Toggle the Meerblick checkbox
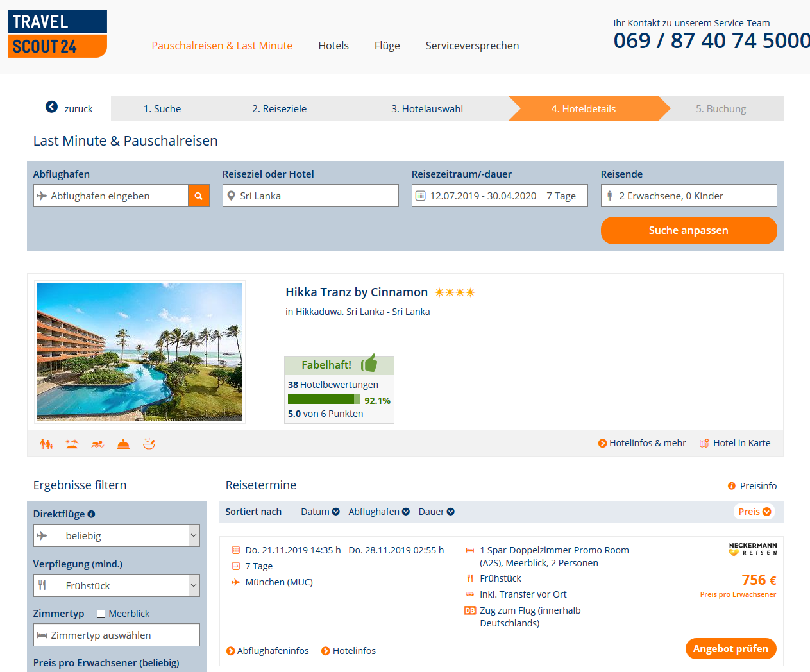The image size is (810, 672). coord(101,614)
